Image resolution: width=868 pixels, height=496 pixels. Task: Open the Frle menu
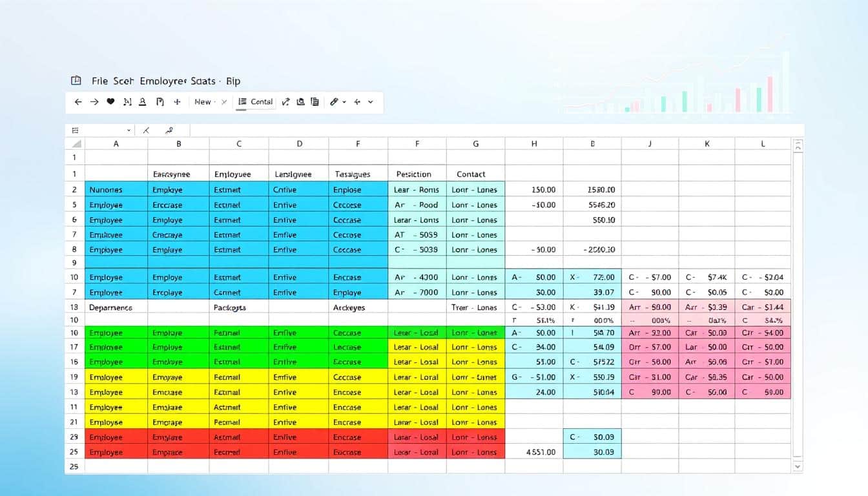point(99,81)
